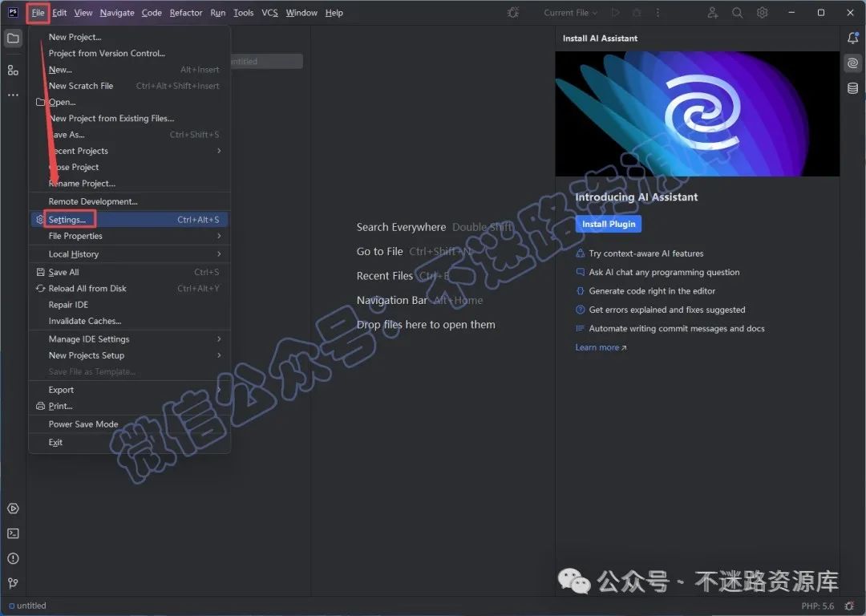Open the Database tool window icon
The height and width of the screenshot is (616, 866).
point(852,88)
